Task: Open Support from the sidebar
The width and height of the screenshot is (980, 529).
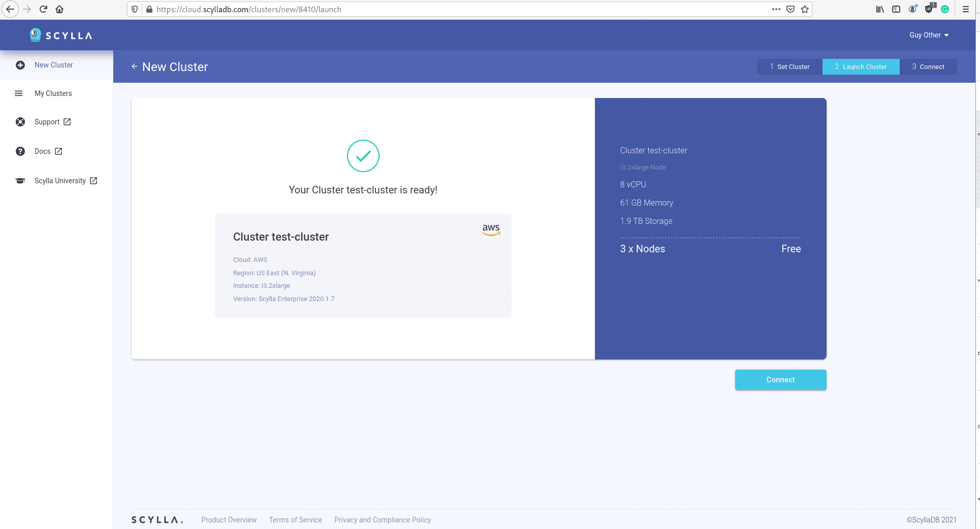Action: click(47, 122)
